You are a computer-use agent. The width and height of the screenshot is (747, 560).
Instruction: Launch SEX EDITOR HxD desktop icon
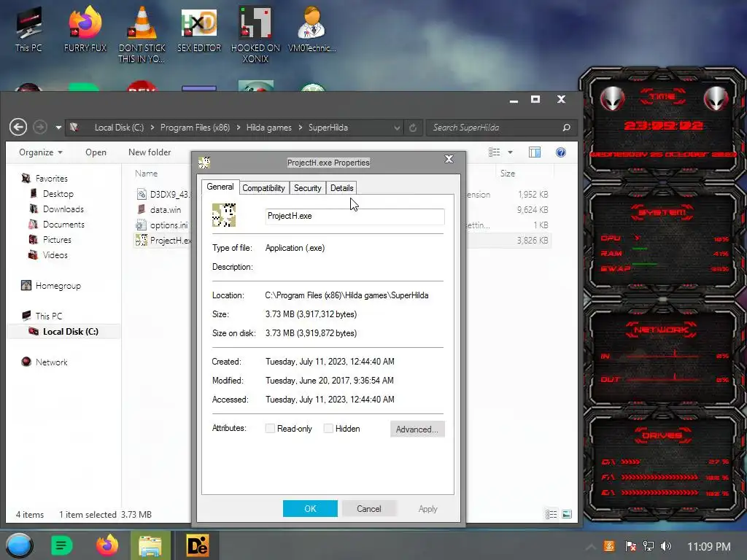(199, 29)
